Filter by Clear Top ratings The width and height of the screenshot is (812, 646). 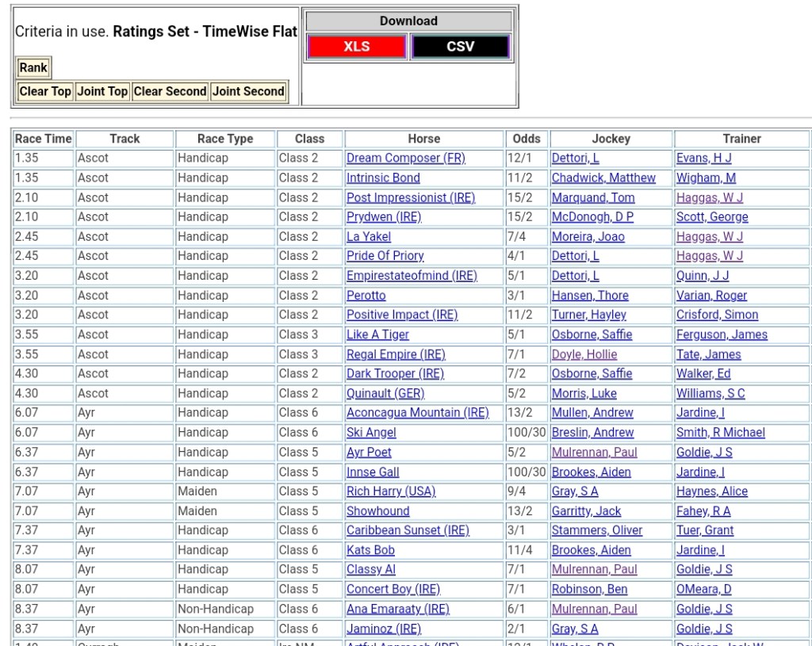[45, 91]
